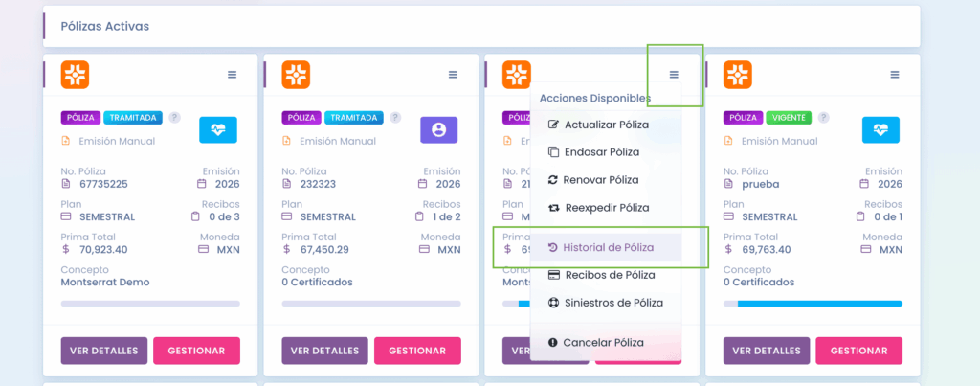Click the refresh icon beside Renovar Póliza
Viewport: 980px width, 386px height.
point(552,180)
